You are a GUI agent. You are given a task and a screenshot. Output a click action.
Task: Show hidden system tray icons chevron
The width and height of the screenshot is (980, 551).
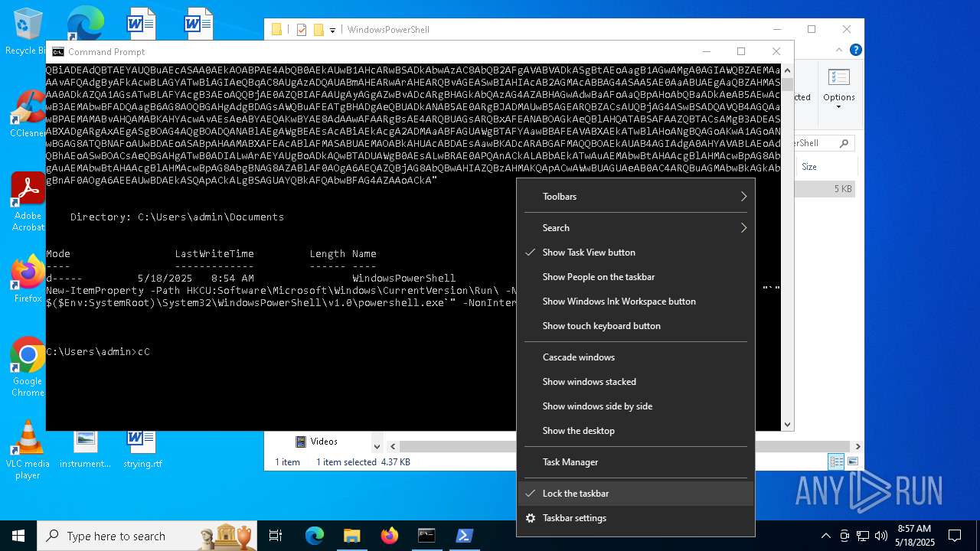(825, 536)
